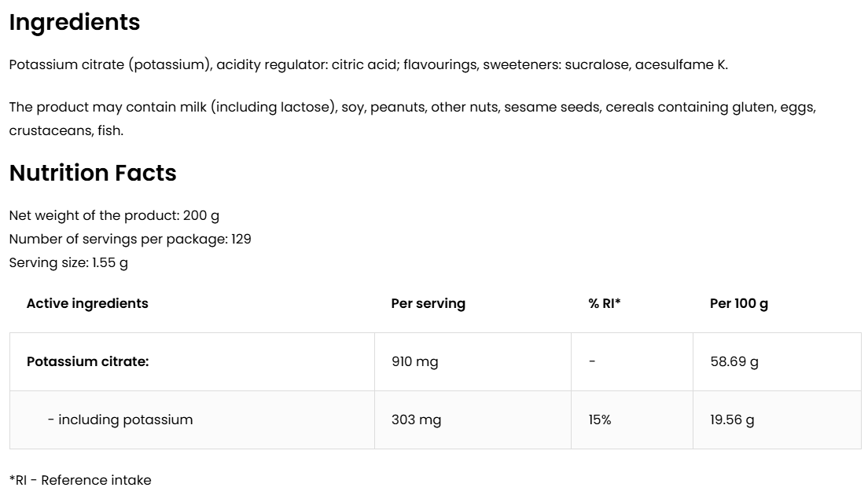Click the 58.69 g cell
The height and width of the screenshot is (491, 868).
point(734,361)
